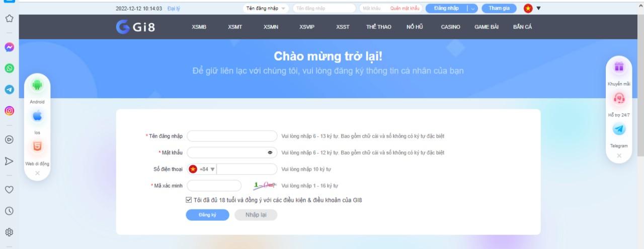Click the 2022-12-12 timestamp text

pyautogui.click(x=139, y=9)
